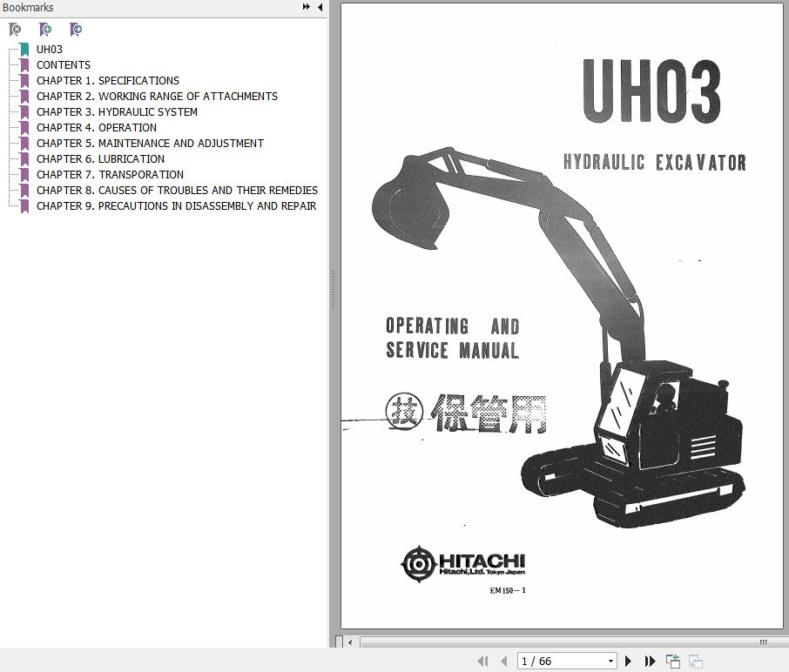Open the page number dropdown arrow

(610, 662)
